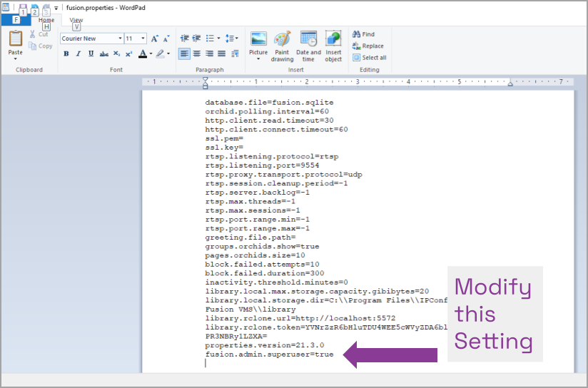Viewport: 588px width, 388px height.
Task: Insert a Paint drawing
Action: click(x=282, y=46)
